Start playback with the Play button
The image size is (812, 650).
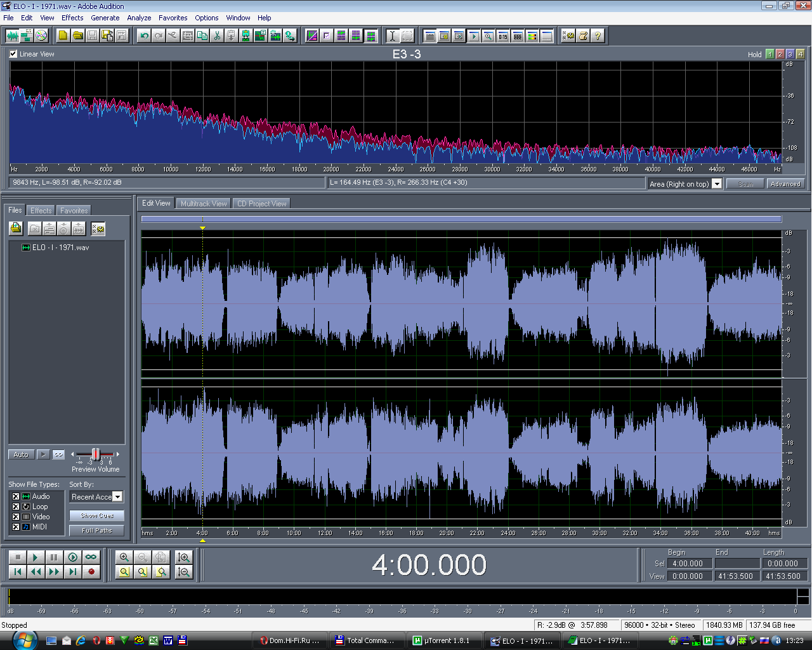tap(36, 557)
